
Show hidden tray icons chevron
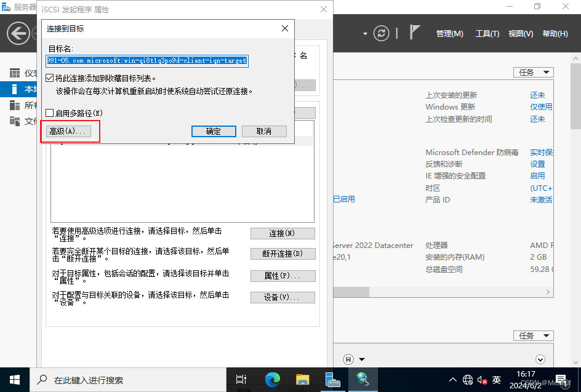453,380
